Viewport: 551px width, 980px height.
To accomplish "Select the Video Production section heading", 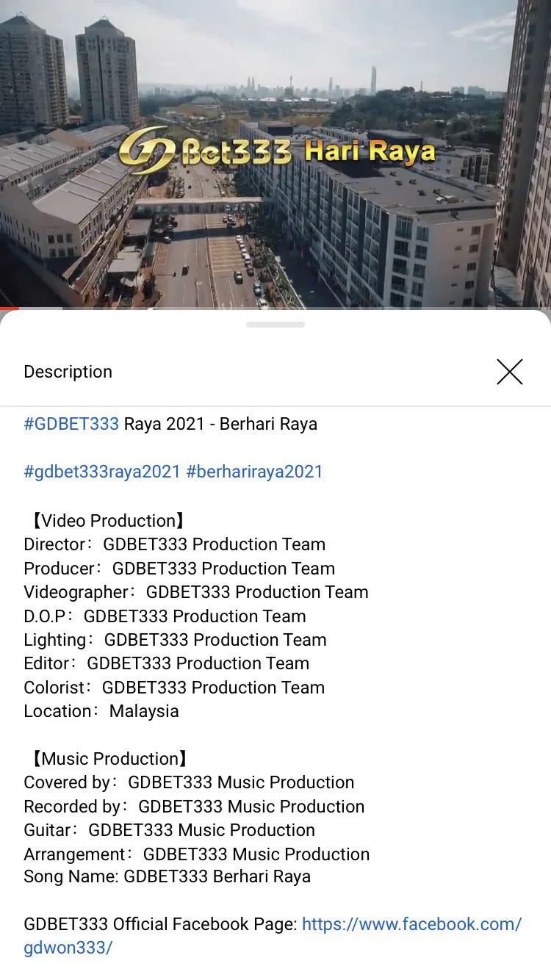I will pos(107,521).
